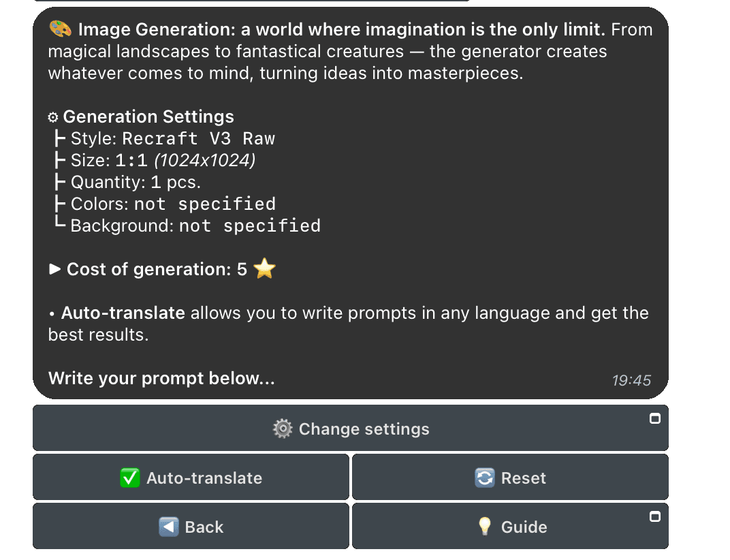The width and height of the screenshot is (730, 560).
Task: Click the 1:1 size value
Action: [x=131, y=161]
